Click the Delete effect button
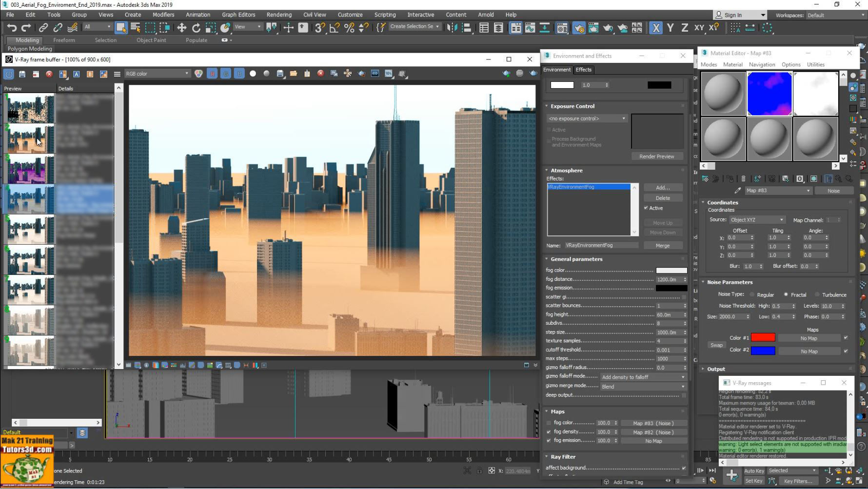The width and height of the screenshot is (868, 489). (663, 198)
